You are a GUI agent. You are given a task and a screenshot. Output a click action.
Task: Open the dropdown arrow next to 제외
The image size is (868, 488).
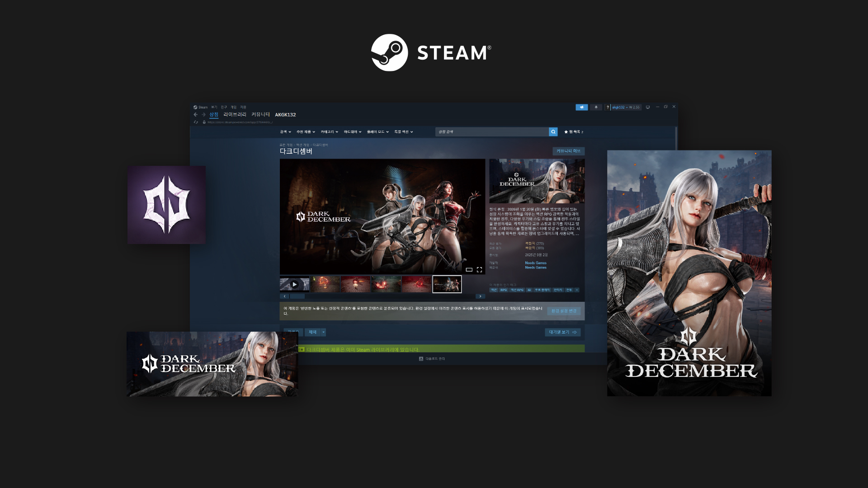click(x=323, y=332)
